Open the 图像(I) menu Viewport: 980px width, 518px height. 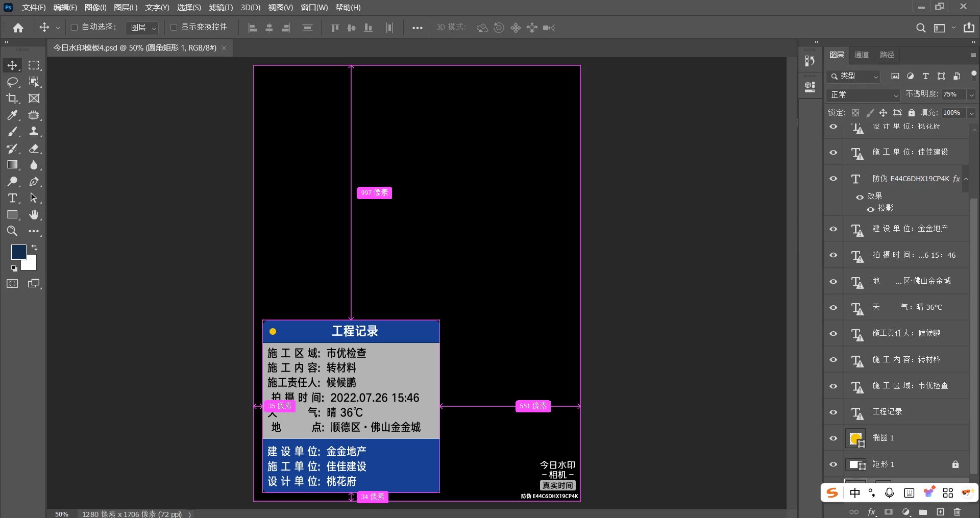(95, 8)
